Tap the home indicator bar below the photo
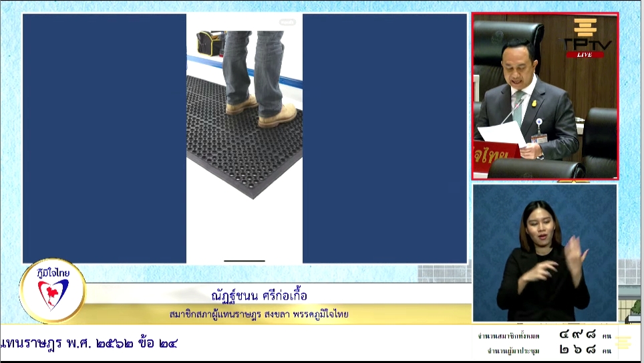The height and width of the screenshot is (363, 644). 245,261
